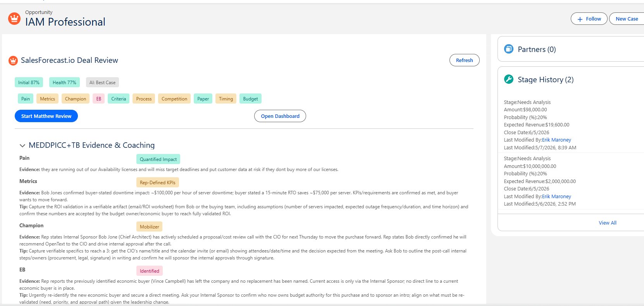Open Erik Maroney link in 5/7/2026 entry
This screenshot has width=644, height=306.
(x=556, y=140)
